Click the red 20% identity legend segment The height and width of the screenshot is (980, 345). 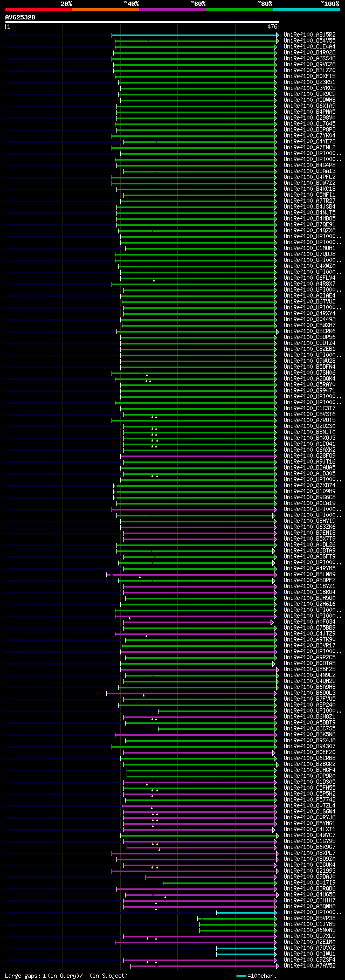coord(38,9)
